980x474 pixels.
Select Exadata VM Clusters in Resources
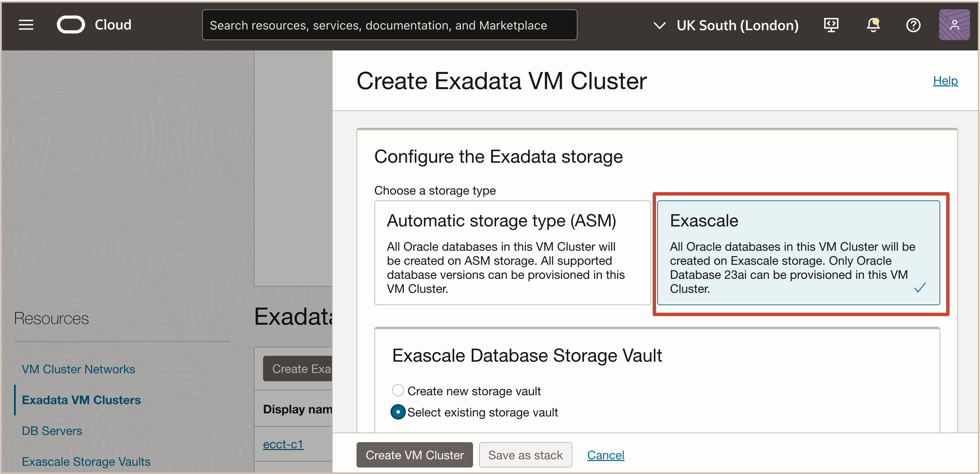click(x=81, y=400)
